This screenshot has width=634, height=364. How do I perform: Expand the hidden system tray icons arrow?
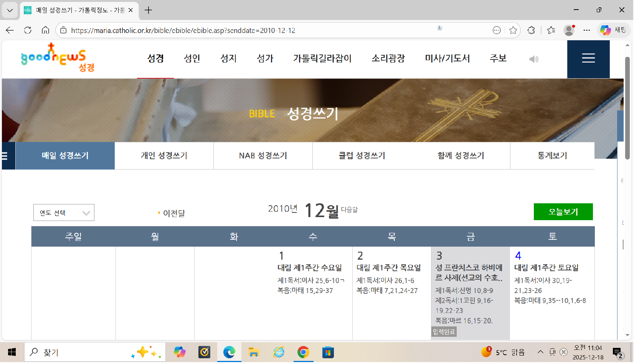pyautogui.click(x=540, y=352)
